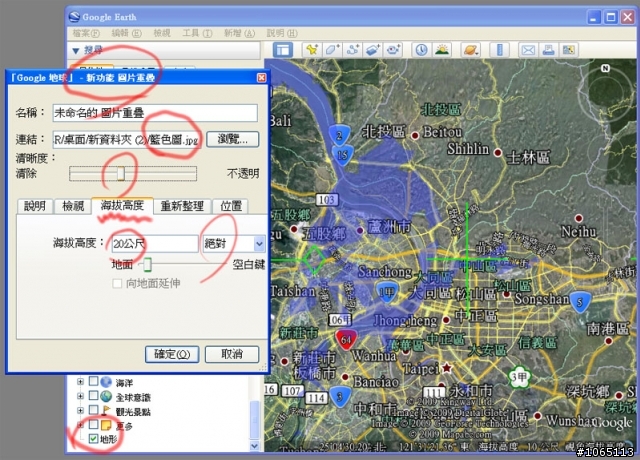Open the 編輯(E) menu

pyautogui.click(x=127, y=33)
